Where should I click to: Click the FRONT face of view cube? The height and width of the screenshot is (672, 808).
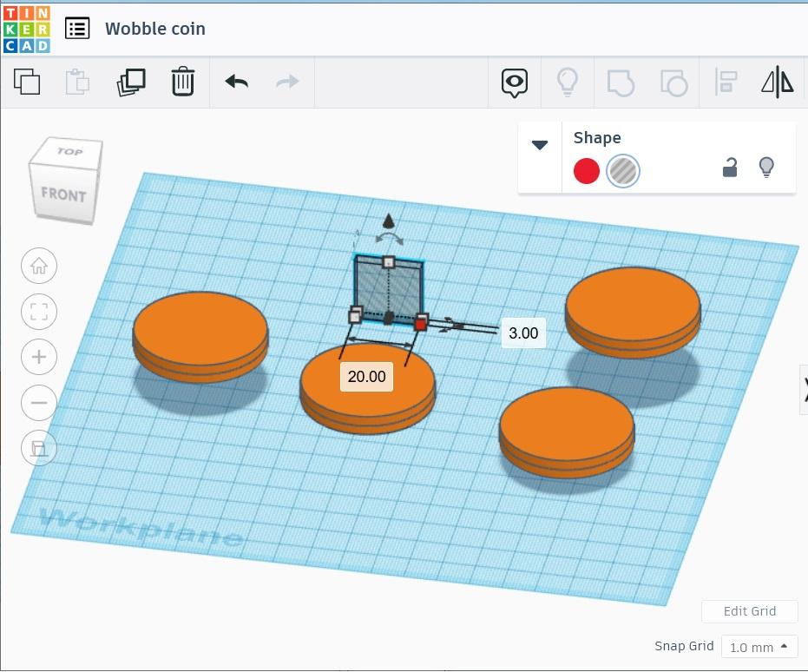point(63,194)
